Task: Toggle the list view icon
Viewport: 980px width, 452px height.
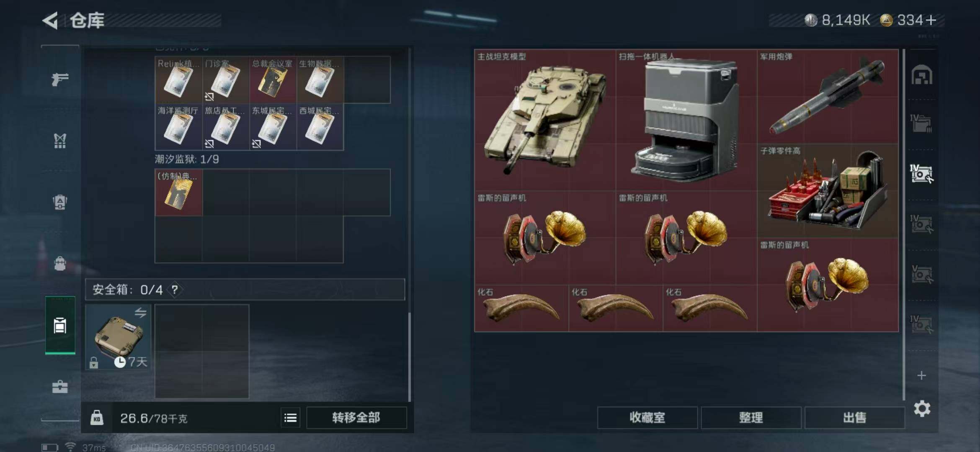Action: [290, 418]
